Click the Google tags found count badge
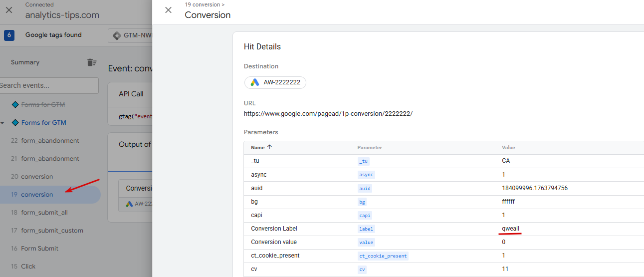644x277 pixels. tap(9, 35)
